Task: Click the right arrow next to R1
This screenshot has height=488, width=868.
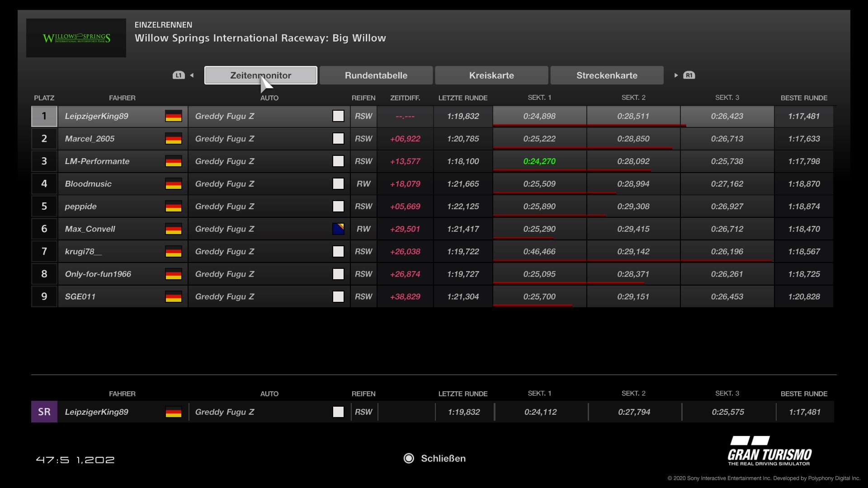Action: click(x=676, y=75)
